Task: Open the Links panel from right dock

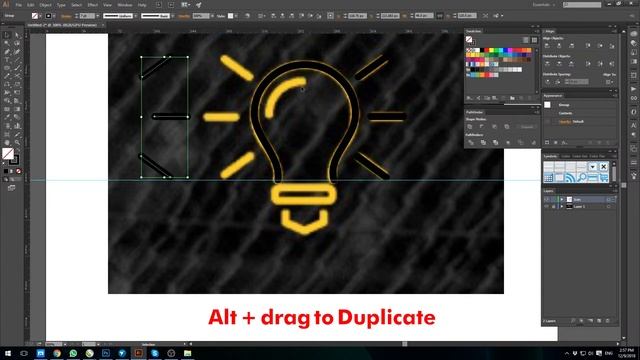Action: (633, 98)
